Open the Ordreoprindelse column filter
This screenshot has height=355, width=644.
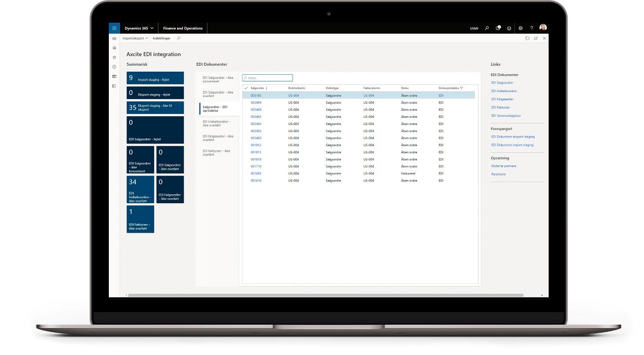click(x=461, y=88)
